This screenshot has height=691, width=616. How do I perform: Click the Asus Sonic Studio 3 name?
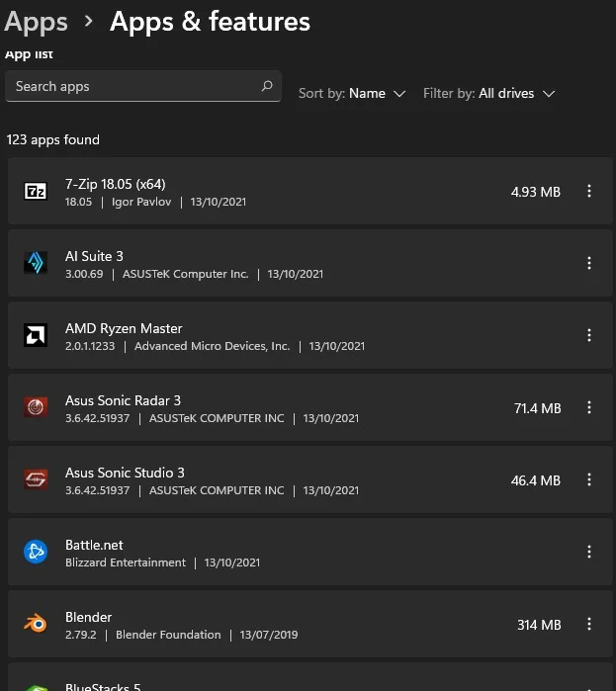coord(125,473)
